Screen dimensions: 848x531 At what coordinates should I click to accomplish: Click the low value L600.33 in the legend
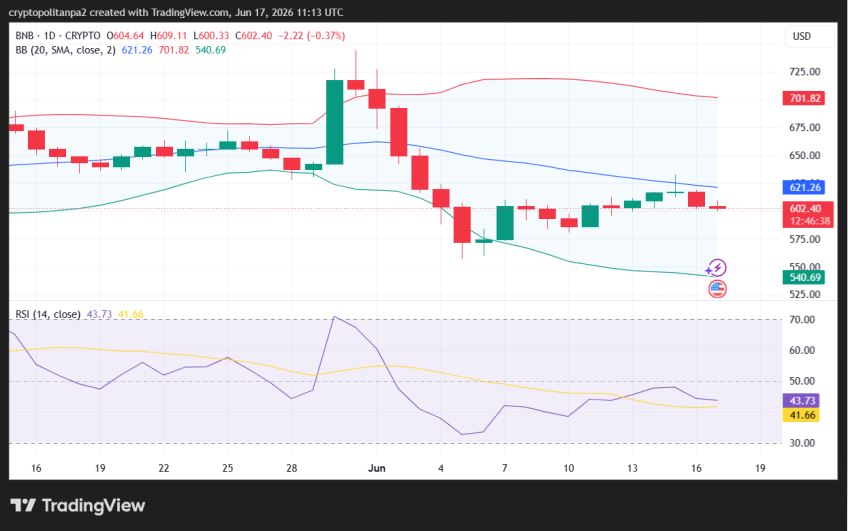click(211, 36)
